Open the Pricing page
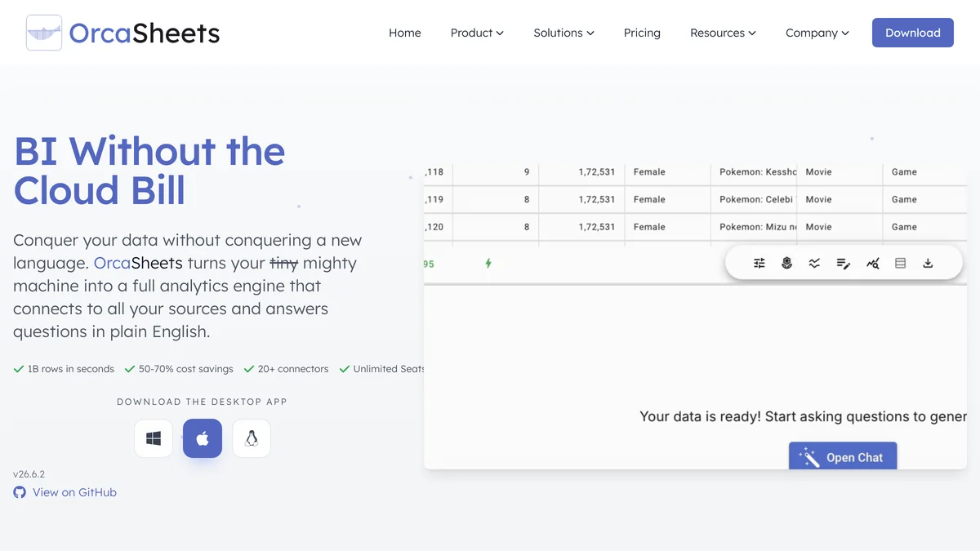The width and height of the screenshot is (980, 551). tap(642, 33)
